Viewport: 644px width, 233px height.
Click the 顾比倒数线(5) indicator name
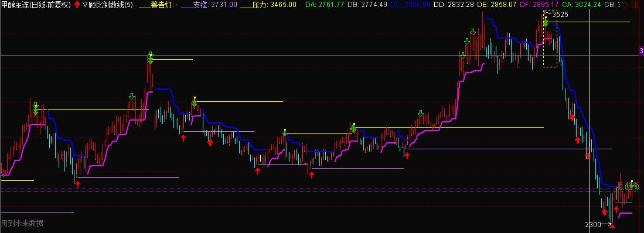[x=111, y=5]
